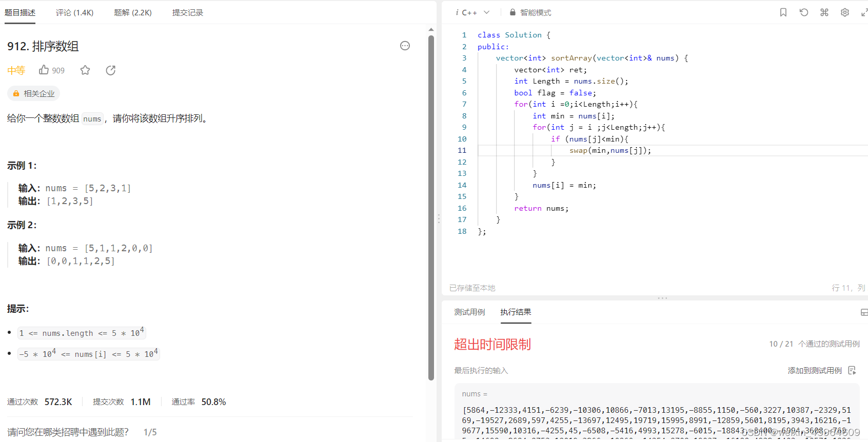This screenshot has height=442, width=868.
Task: Click the 中等 difficulty label
Action: (16, 70)
